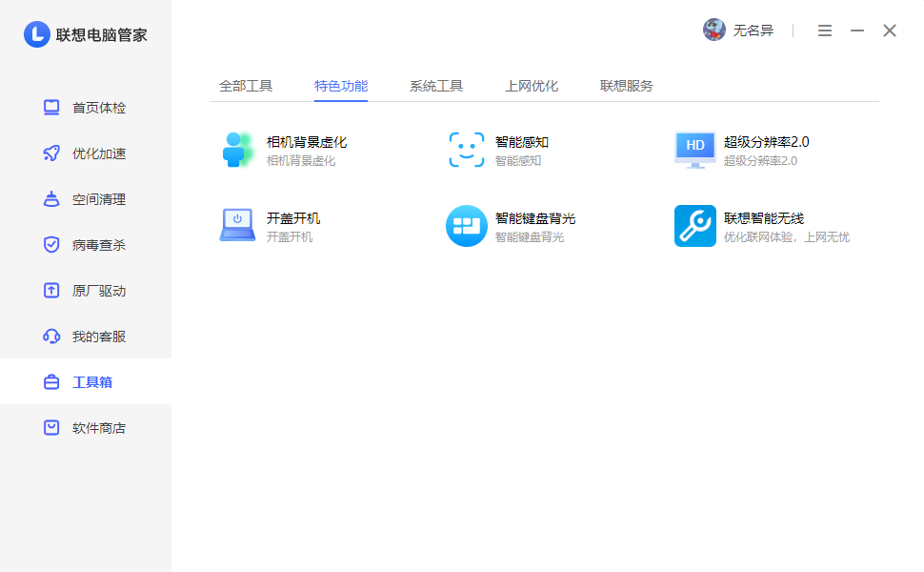Select 我的客服 sidebar label
This screenshot has height=572, width=924.
[99, 337]
